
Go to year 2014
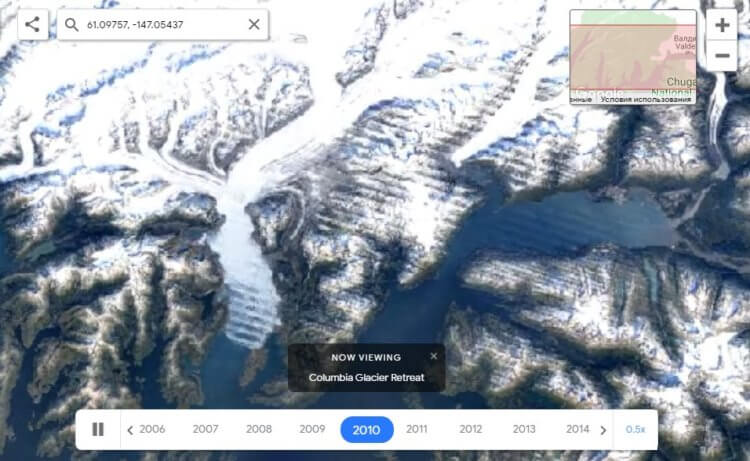tap(577, 429)
